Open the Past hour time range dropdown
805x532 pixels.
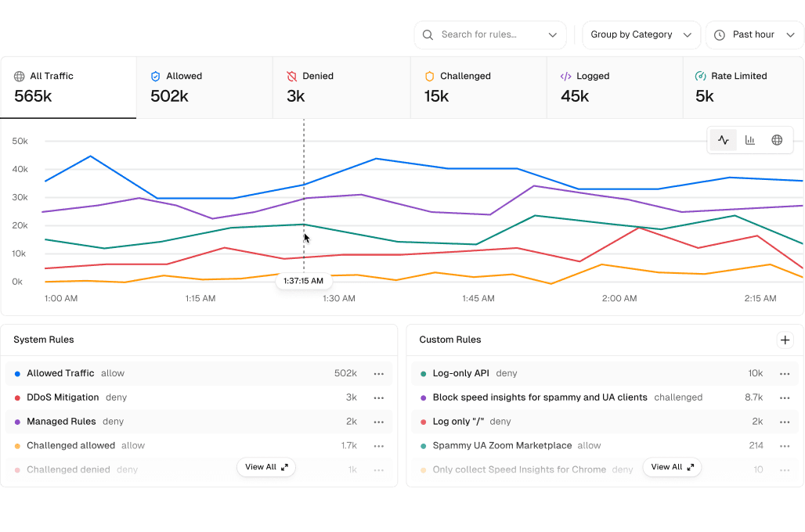tap(754, 35)
